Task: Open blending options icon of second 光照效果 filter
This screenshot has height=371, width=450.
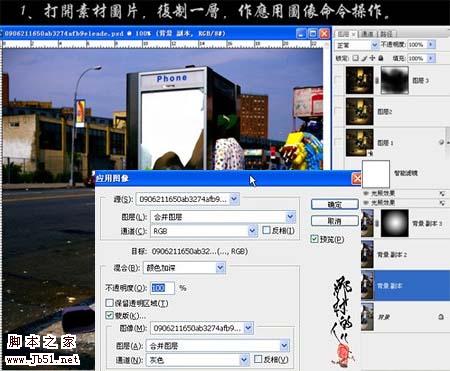Action: (442, 203)
